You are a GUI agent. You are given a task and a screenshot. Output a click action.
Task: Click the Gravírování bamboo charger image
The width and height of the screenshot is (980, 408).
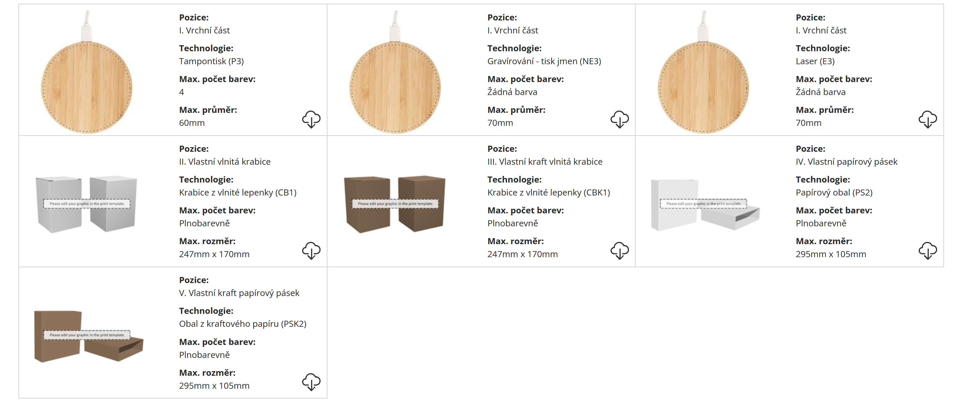(x=395, y=87)
